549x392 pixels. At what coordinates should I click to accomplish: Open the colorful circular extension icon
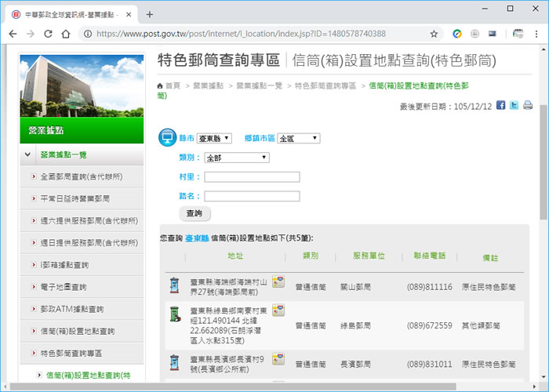click(457, 34)
